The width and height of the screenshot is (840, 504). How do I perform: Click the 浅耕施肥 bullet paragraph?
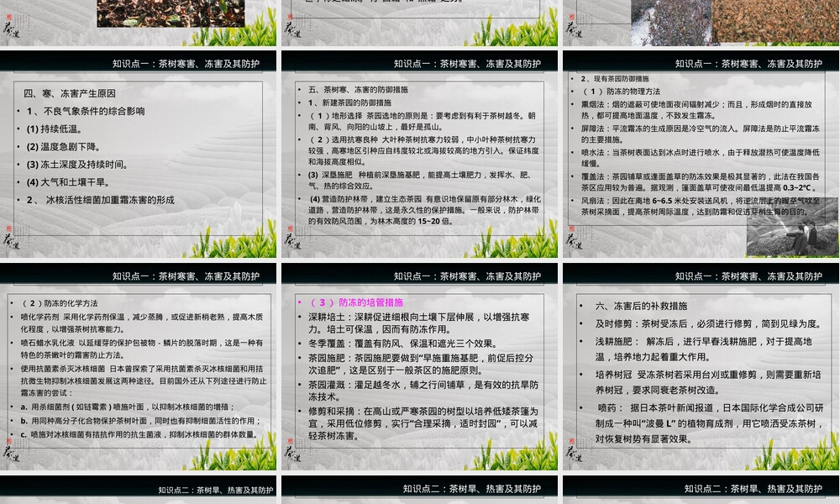[x=703, y=349]
